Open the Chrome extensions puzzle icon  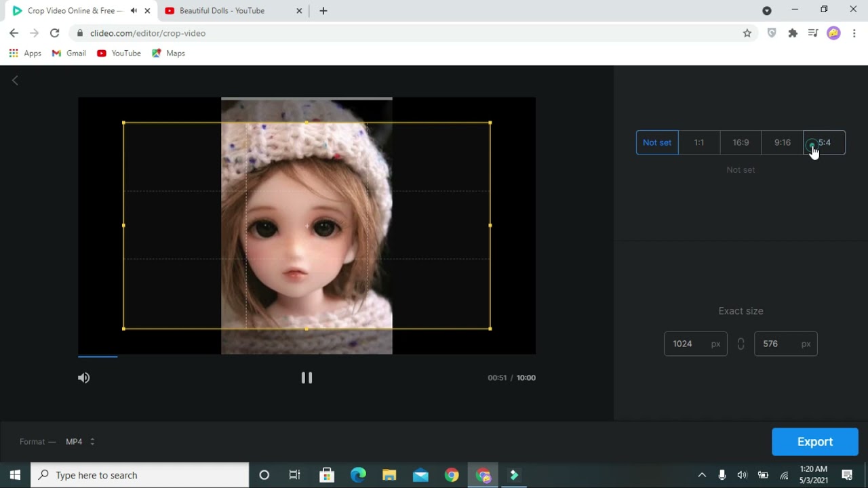click(x=793, y=33)
